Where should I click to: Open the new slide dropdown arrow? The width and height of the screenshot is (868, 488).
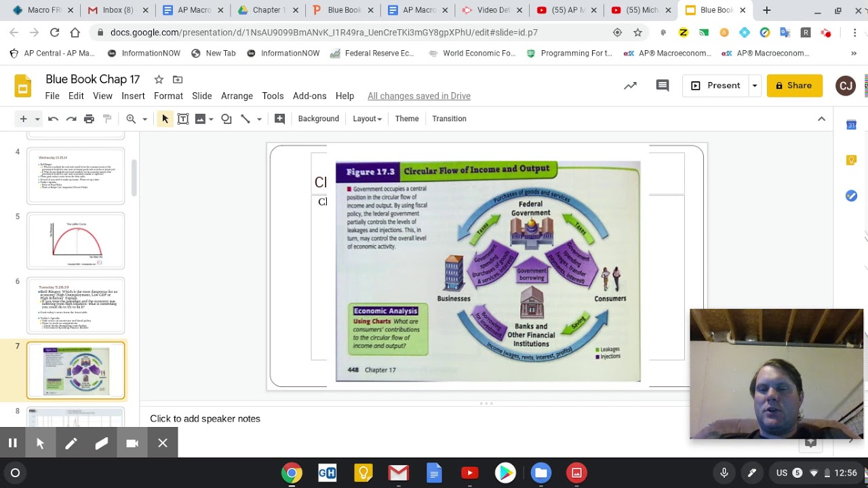(37, 119)
